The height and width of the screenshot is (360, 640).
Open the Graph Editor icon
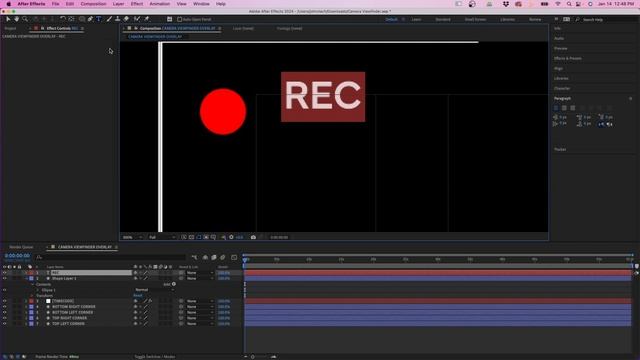(x=234, y=258)
